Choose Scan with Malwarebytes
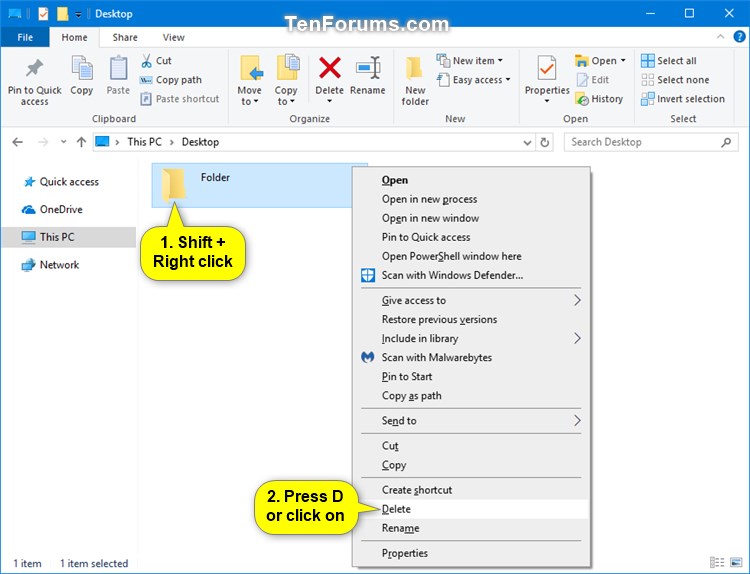Image resolution: width=750 pixels, height=574 pixels. click(471, 357)
